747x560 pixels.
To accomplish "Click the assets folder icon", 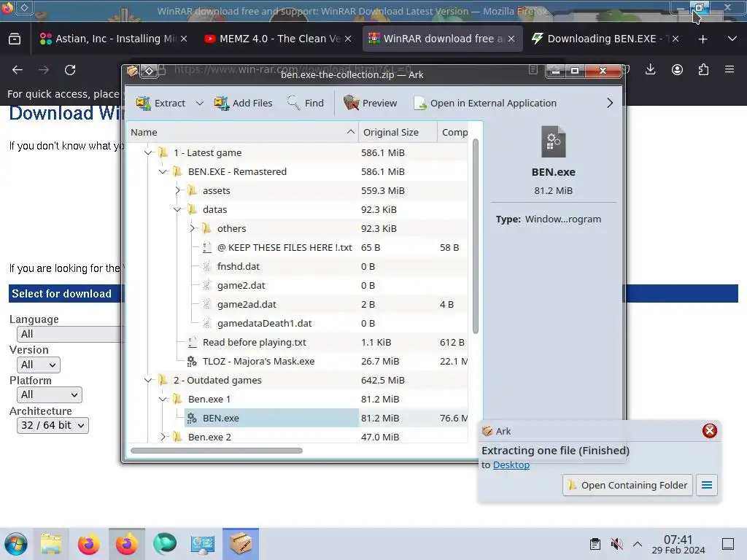I will tap(192, 190).
